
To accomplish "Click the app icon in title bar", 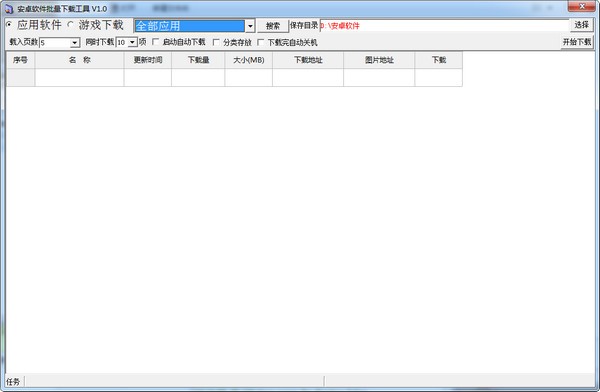I will 9,8.
